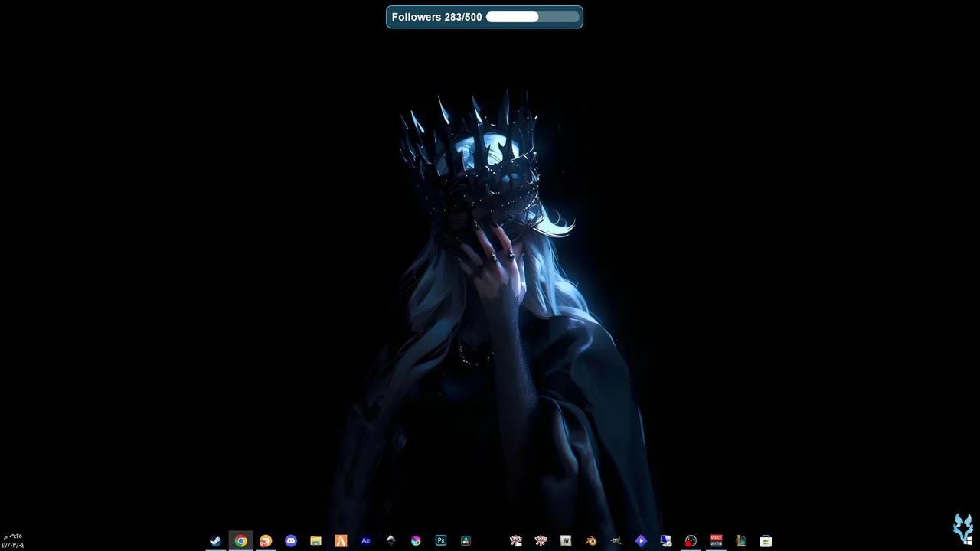The image size is (980, 551).
Task: Open OBS Studio recording icon
Action: pyautogui.click(x=691, y=541)
